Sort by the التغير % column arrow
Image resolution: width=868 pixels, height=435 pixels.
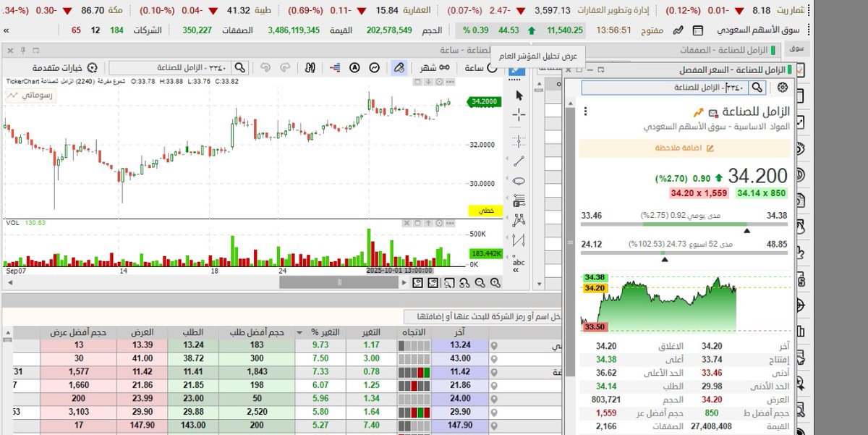299,332
